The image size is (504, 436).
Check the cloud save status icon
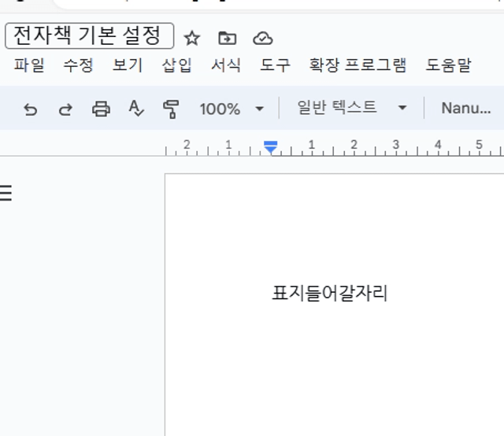pyautogui.click(x=263, y=39)
